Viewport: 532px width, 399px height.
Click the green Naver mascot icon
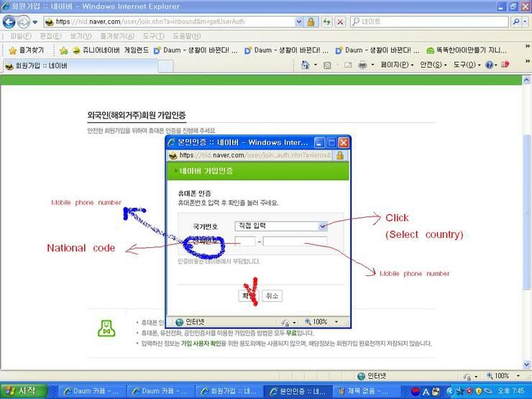(106, 328)
